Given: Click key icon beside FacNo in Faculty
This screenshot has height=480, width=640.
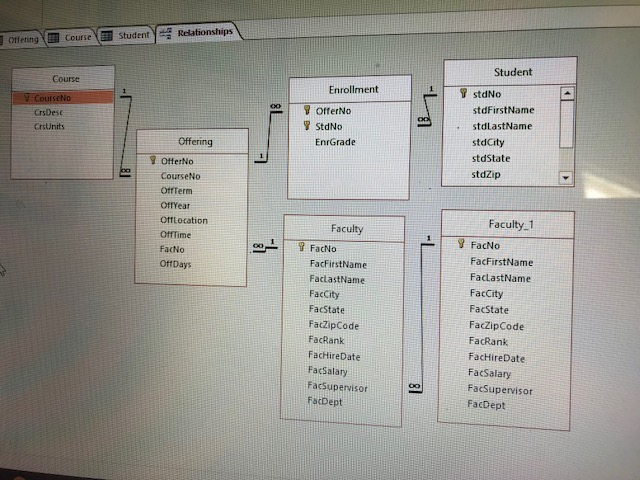Looking at the screenshot, I should [x=302, y=247].
